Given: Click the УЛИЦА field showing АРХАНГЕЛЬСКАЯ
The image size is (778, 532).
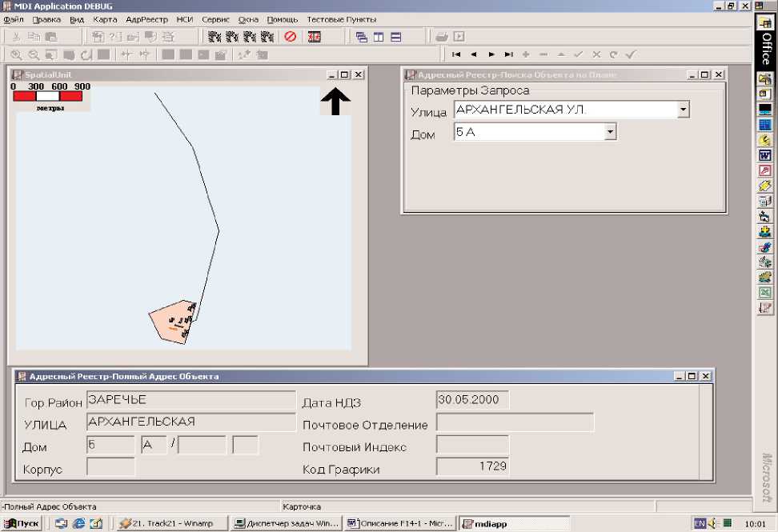Looking at the screenshot, I should (x=191, y=422).
